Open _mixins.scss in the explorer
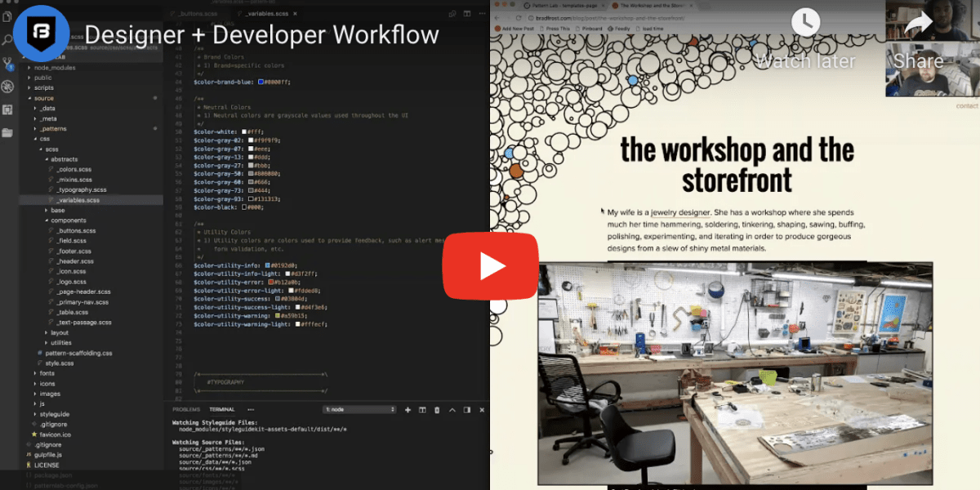The image size is (980, 490). 74,180
